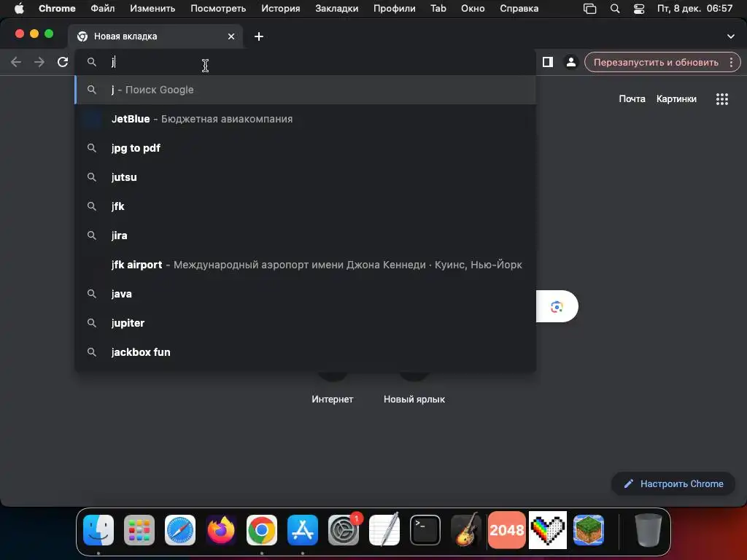The height and width of the screenshot is (560, 747).
Task: Launch GarageBand from the Dock
Action: pyautogui.click(x=465, y=529)
